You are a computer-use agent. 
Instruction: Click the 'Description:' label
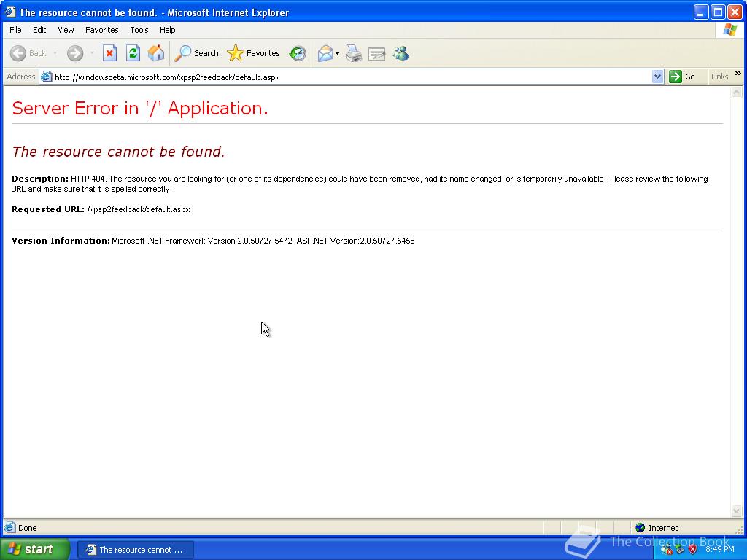click(x=40, y=179)
